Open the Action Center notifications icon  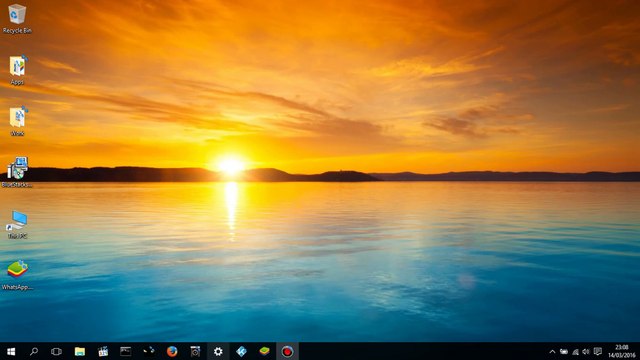[x=598, y=351]
